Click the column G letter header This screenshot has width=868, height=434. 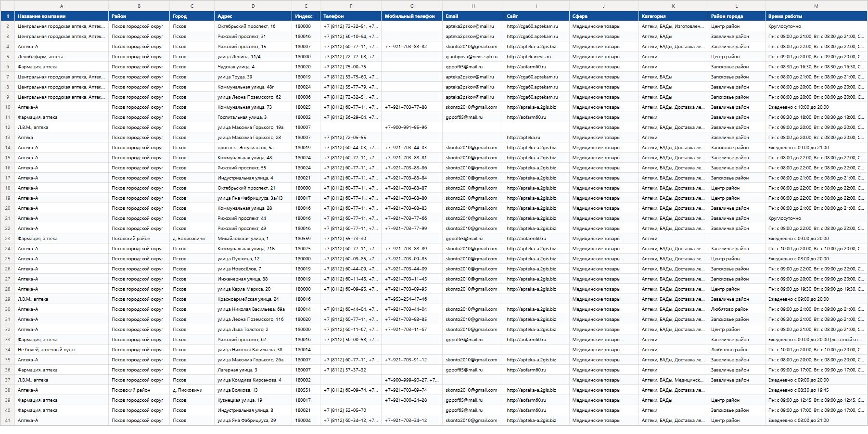click(x=412, y=6)
